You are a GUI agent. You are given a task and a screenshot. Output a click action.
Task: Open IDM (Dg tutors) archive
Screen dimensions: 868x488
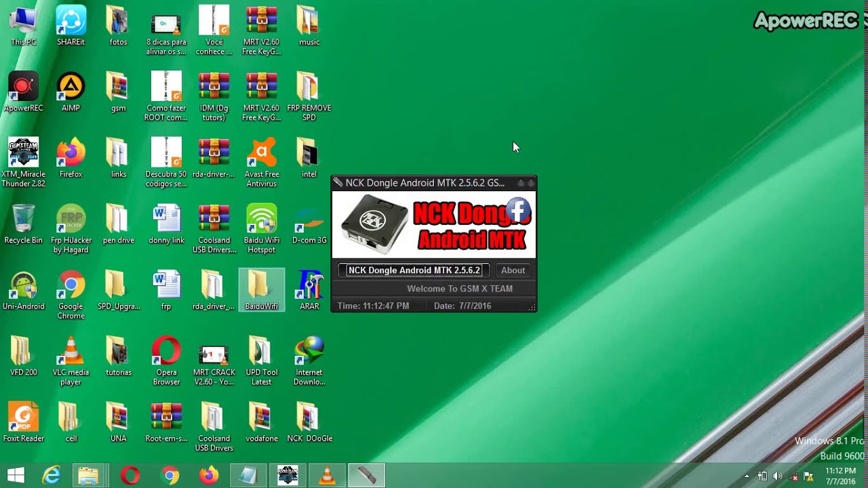[x=214, y=97]
